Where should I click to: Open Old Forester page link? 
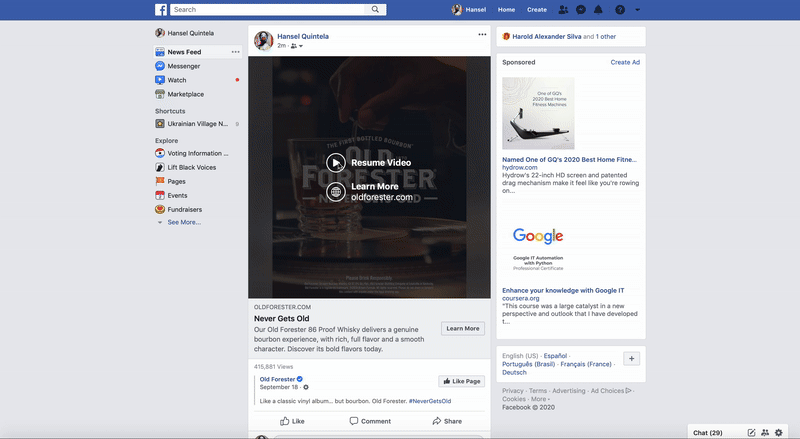(x=277, y=379)
